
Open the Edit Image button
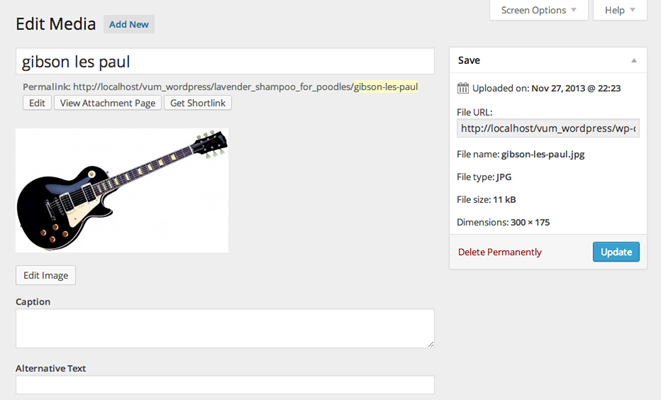pyautogui.click(x=46, y=275)
